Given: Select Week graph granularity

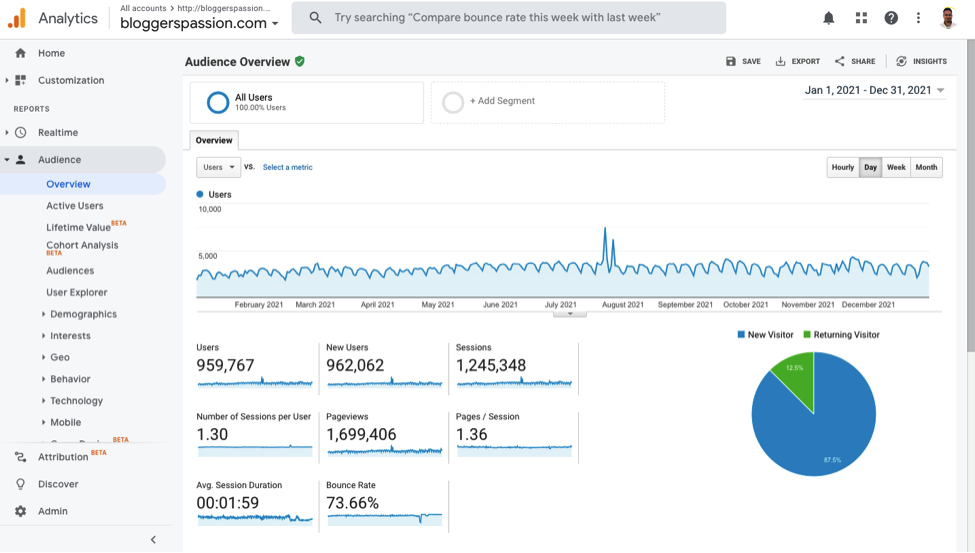Looking at the screenshot, I should 896,167.
